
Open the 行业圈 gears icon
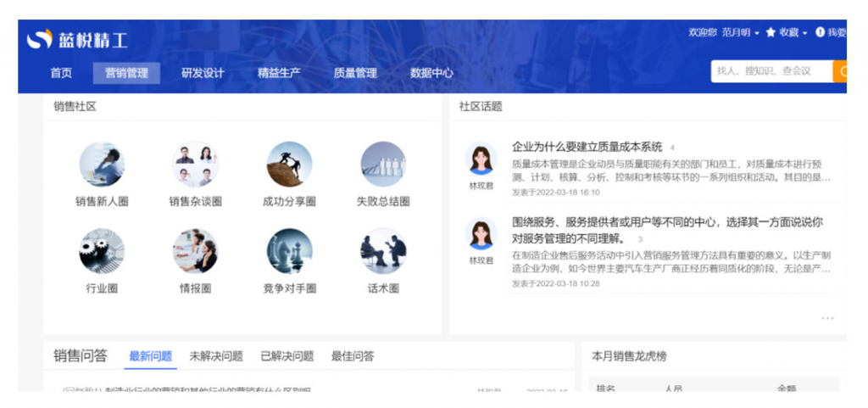tap(102, 250)
